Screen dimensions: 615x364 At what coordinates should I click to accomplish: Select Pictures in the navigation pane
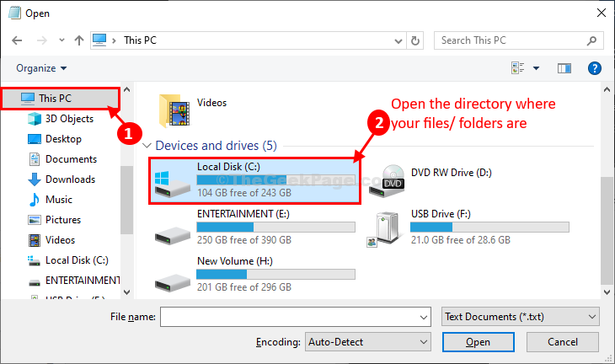(x=63, y=220)
